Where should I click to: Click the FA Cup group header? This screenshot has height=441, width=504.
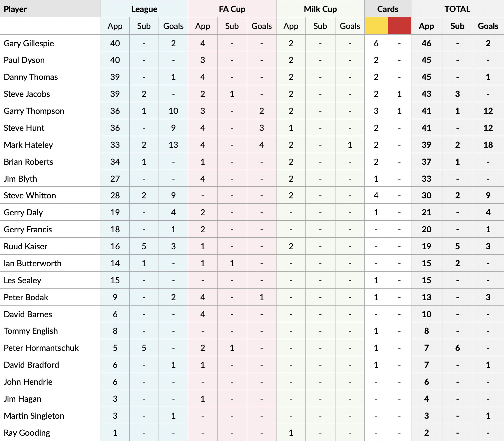pyautogui.click(x=232, y=9)
